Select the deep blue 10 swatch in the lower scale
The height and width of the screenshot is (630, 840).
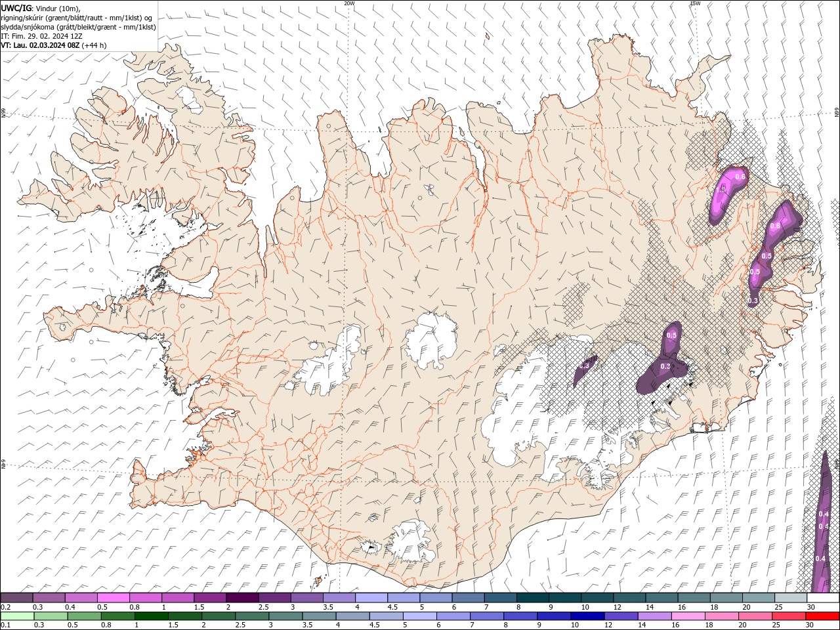(587, 616)
